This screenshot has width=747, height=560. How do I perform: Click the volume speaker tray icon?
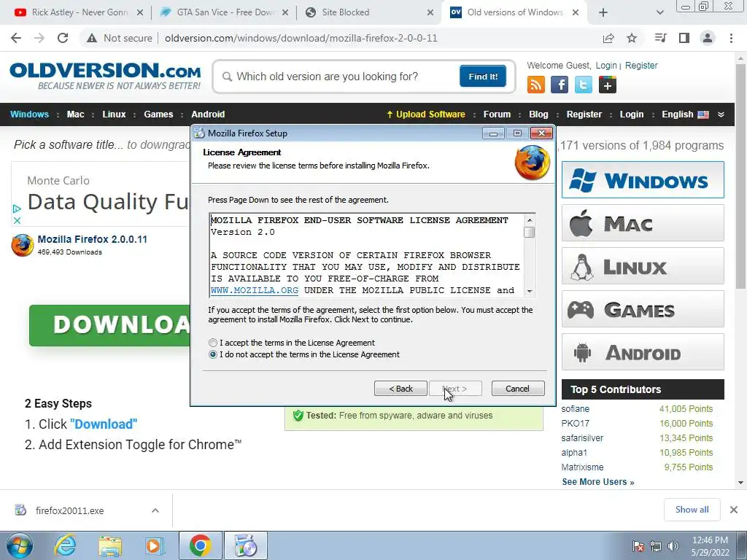673,546
